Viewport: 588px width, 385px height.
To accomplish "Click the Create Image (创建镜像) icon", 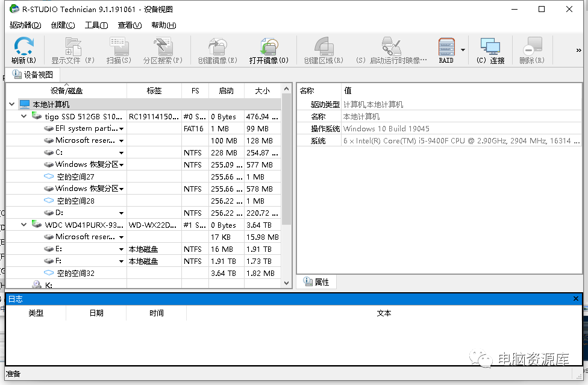I will 218,46.
